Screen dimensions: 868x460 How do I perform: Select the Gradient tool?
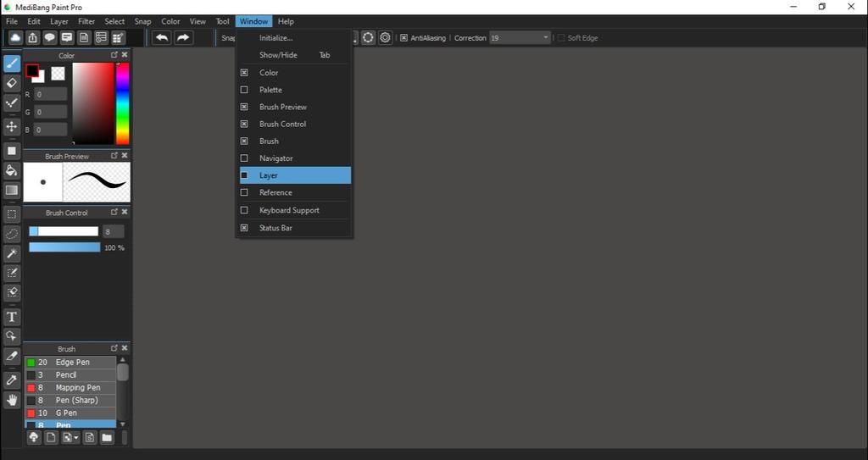pos(12,191)
